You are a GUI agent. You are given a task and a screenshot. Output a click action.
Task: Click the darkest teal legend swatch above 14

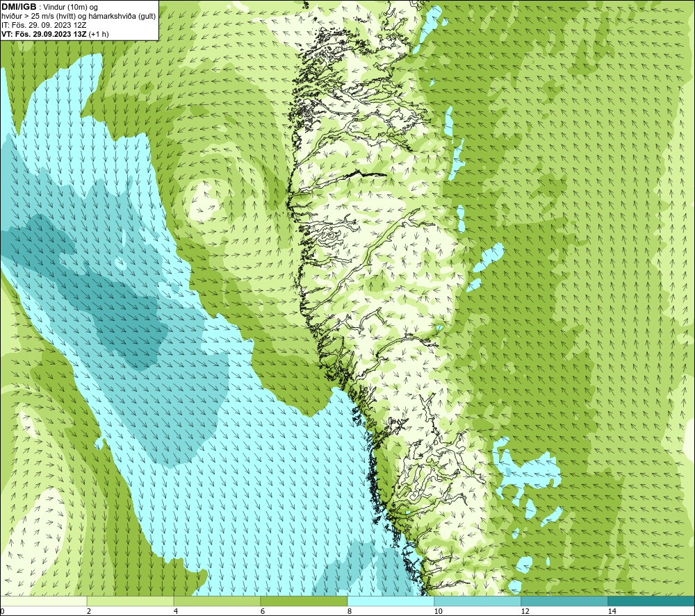coord(652,601)
